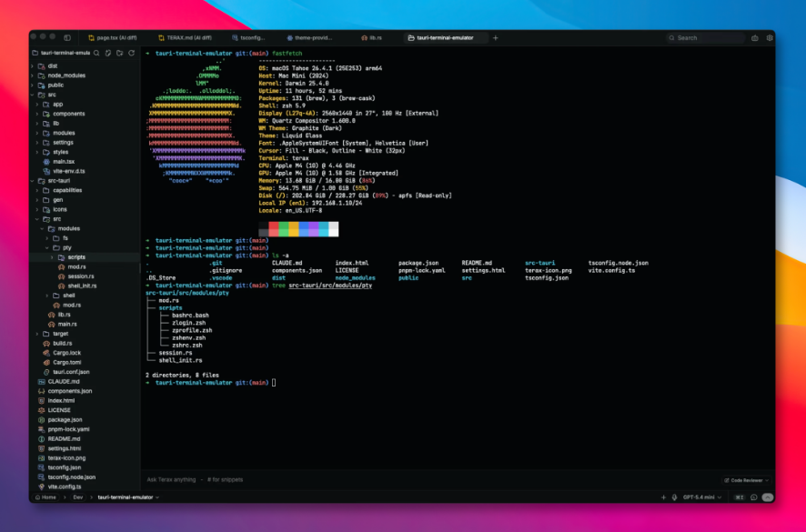Click the underlined src-tauri/src/modules/pty path

[330, 286]
